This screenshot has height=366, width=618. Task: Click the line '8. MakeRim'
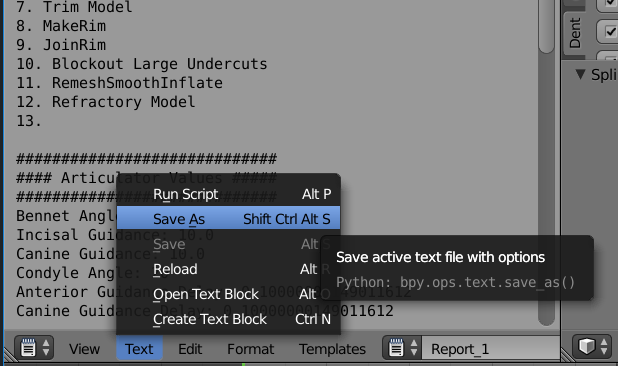[x=61, y=26]
